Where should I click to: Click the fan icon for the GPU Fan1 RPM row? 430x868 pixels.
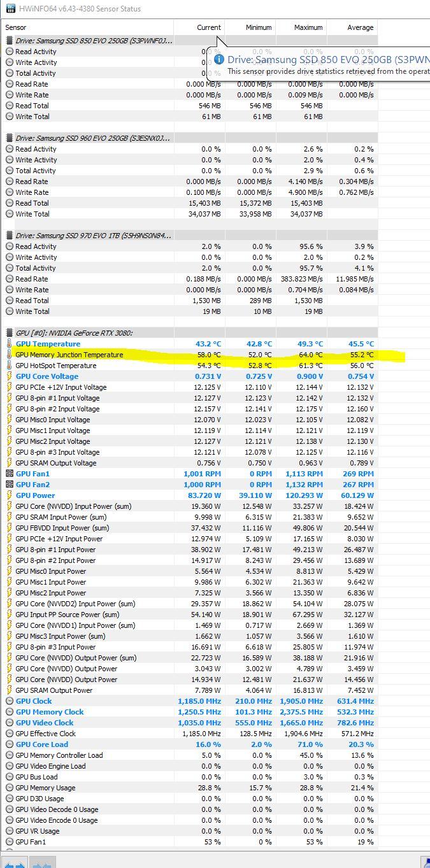tap(10, 474)
